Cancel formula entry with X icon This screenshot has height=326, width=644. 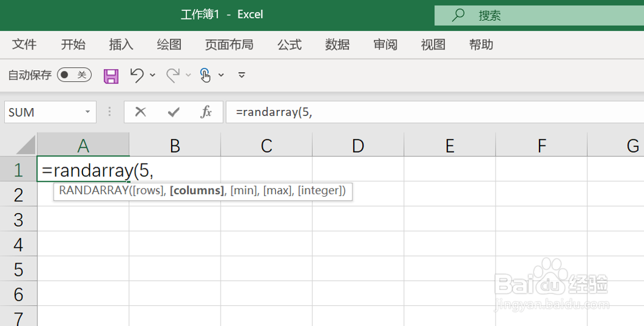[141, 112]
